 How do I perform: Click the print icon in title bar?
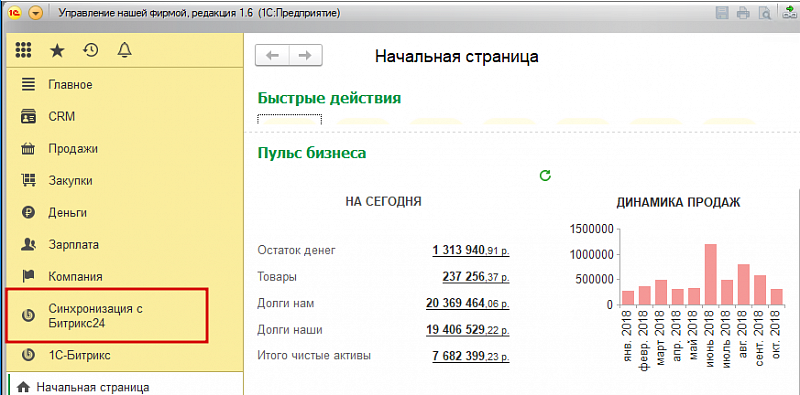(x=743, y=13)
